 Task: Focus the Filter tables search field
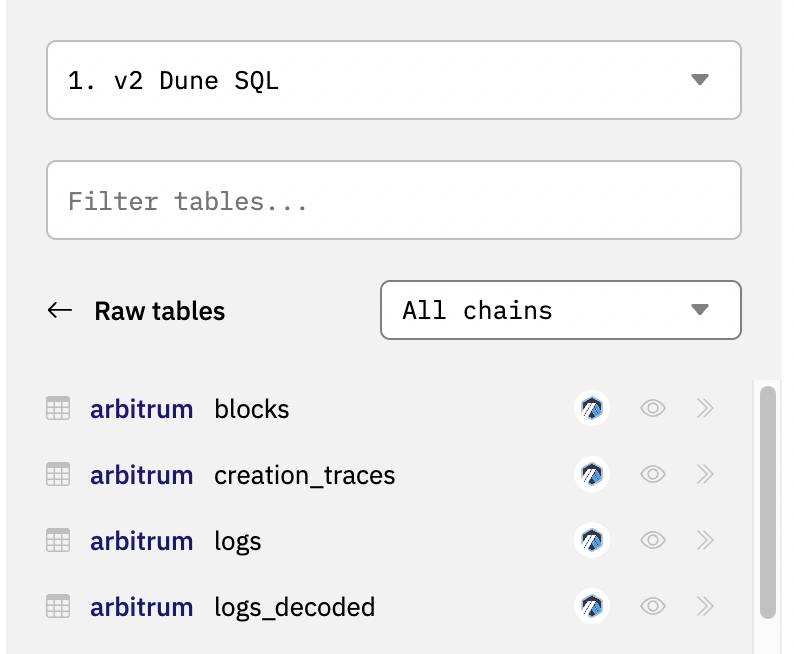pyautogui.click(x=394, y=200)
